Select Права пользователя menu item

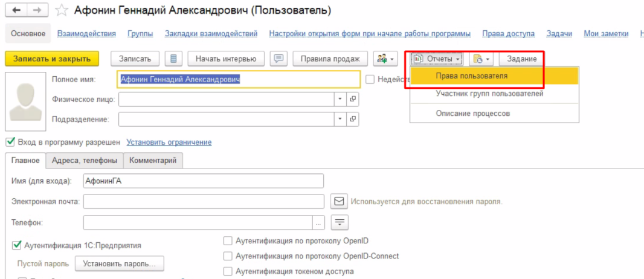(471, 76)
